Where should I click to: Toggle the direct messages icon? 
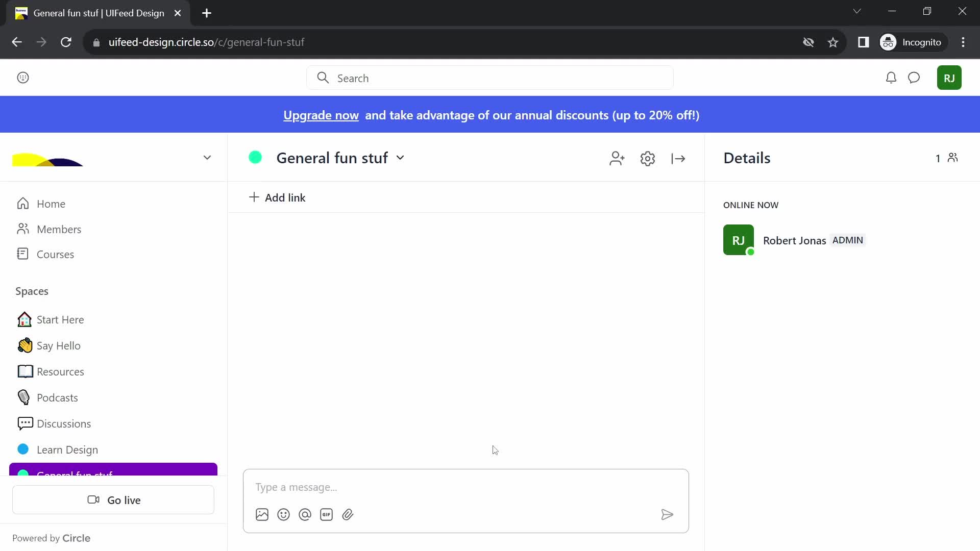pyautogui.click(x=913, y=78)
